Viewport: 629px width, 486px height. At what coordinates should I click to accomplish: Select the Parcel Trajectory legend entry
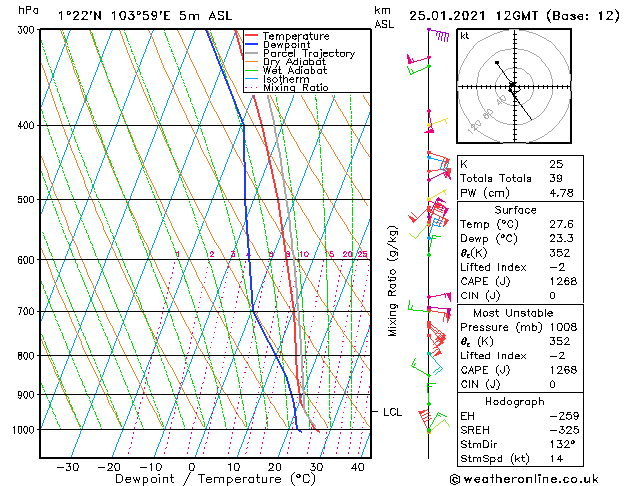tap(308, 53)
